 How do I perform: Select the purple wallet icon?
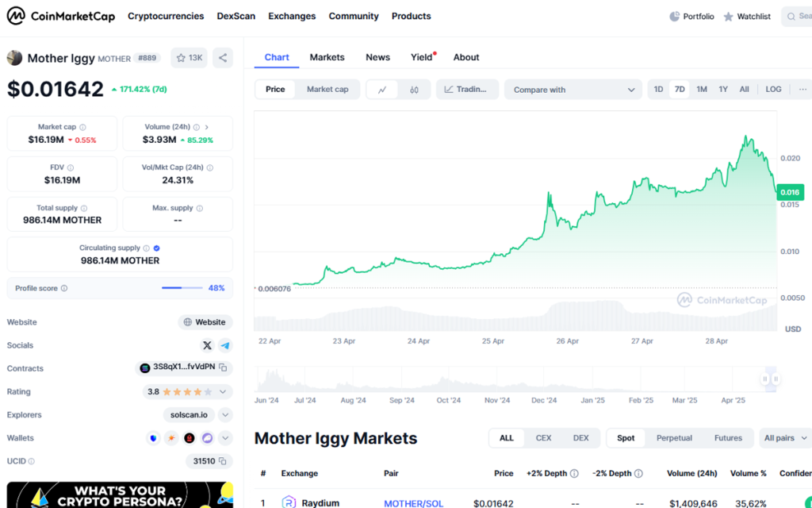pyautogui.click(x=207, y=438)
